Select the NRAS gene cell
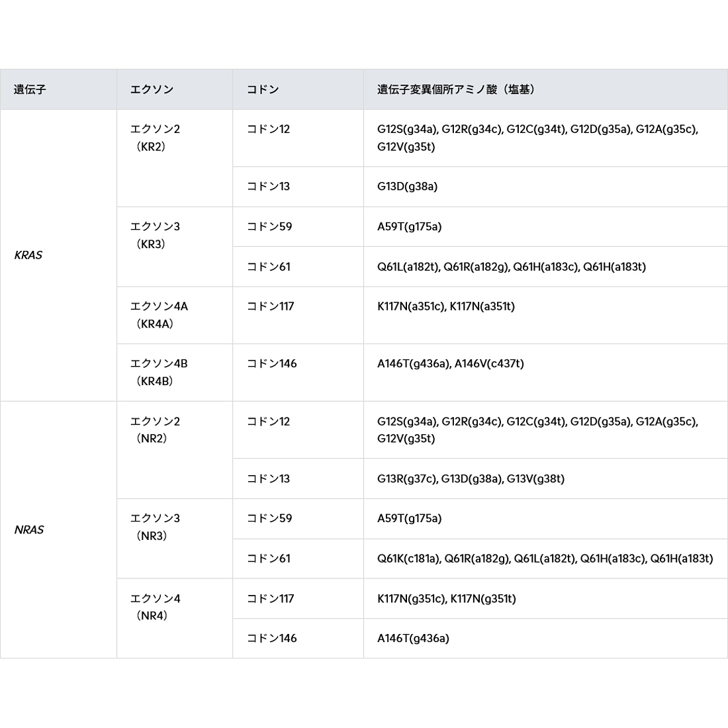728x728 pixels. coord(58,529)
